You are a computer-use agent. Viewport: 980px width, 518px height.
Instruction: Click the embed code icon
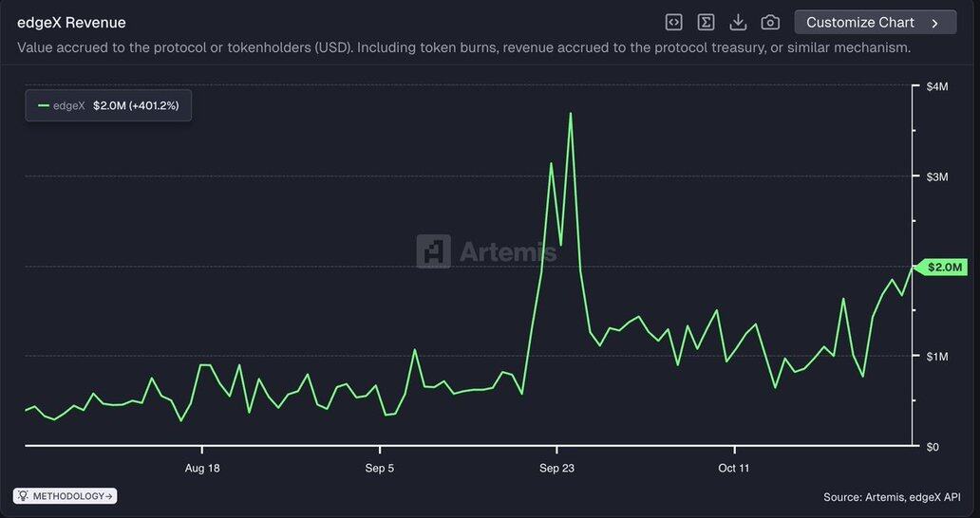673,22
